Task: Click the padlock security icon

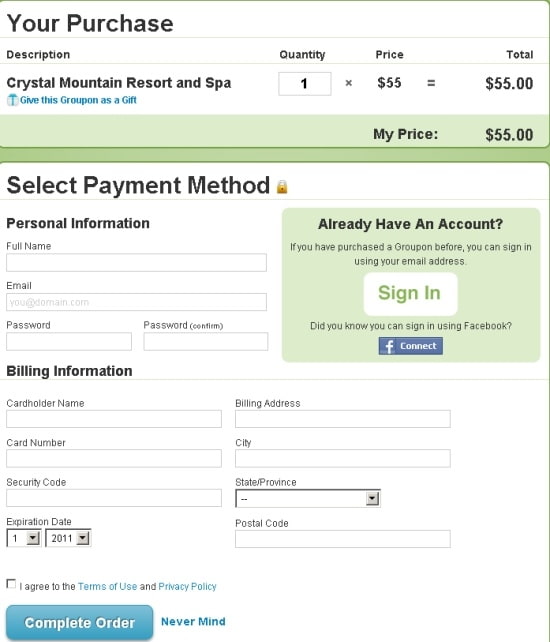Action: pos(282,187)
